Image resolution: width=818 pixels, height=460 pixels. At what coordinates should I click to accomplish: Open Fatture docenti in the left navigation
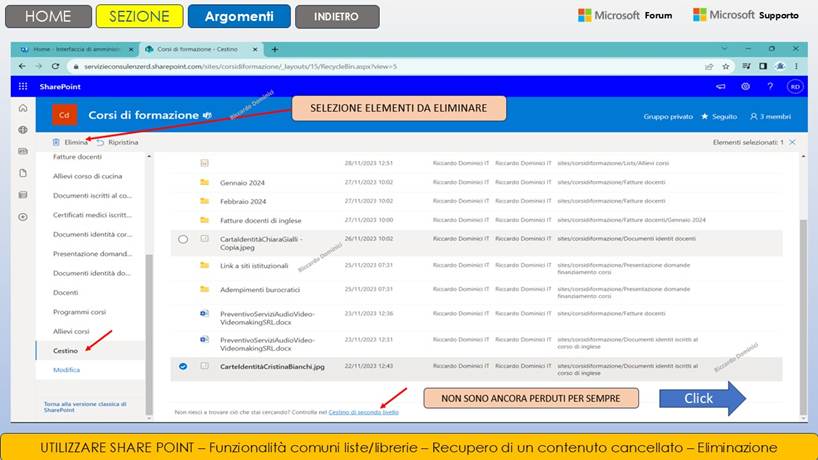point(77,157)
